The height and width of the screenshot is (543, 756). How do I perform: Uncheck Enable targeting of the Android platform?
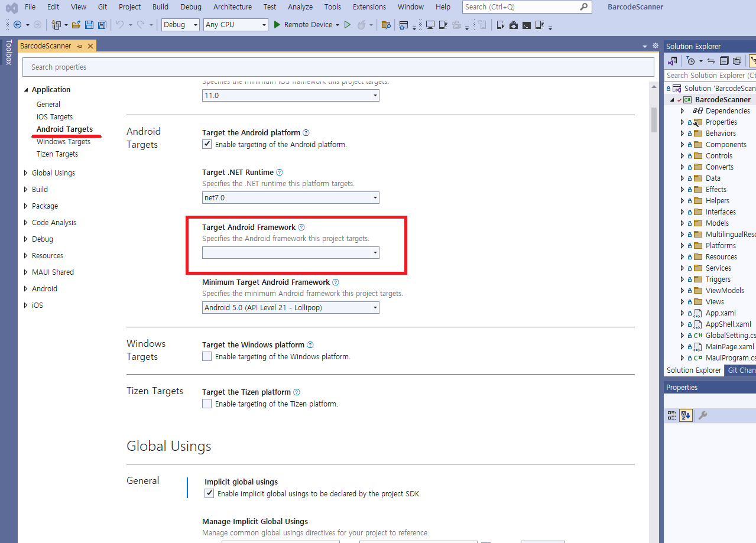click(x=207, y=144)
